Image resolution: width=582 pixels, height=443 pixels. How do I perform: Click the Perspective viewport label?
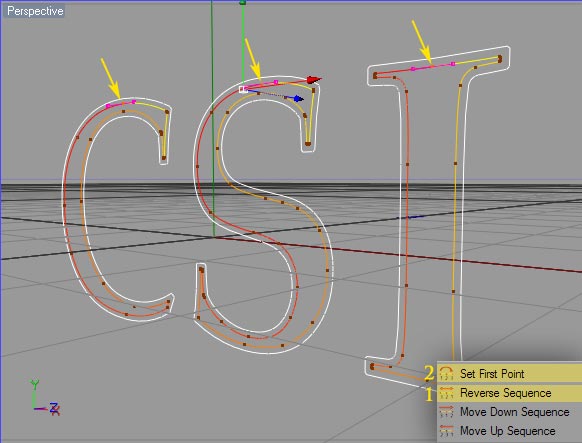(35, 11)
